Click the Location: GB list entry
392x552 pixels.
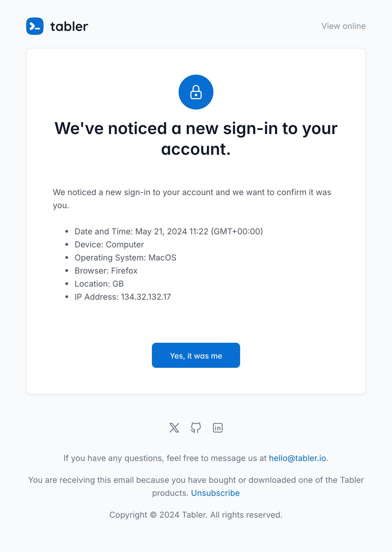tap(99, 284)
